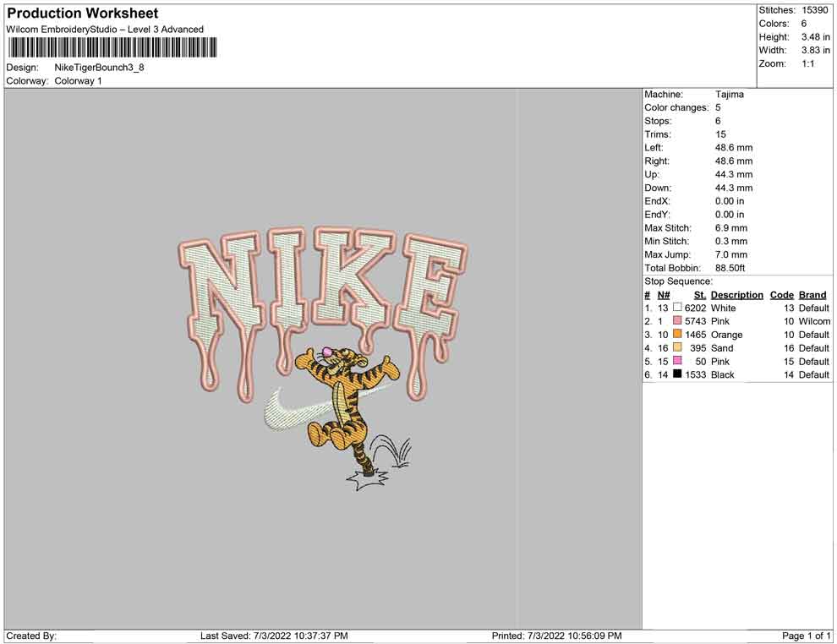837x644 pixels.
Task: Click the Sand thread color swatch
Action: pos(677,347)
